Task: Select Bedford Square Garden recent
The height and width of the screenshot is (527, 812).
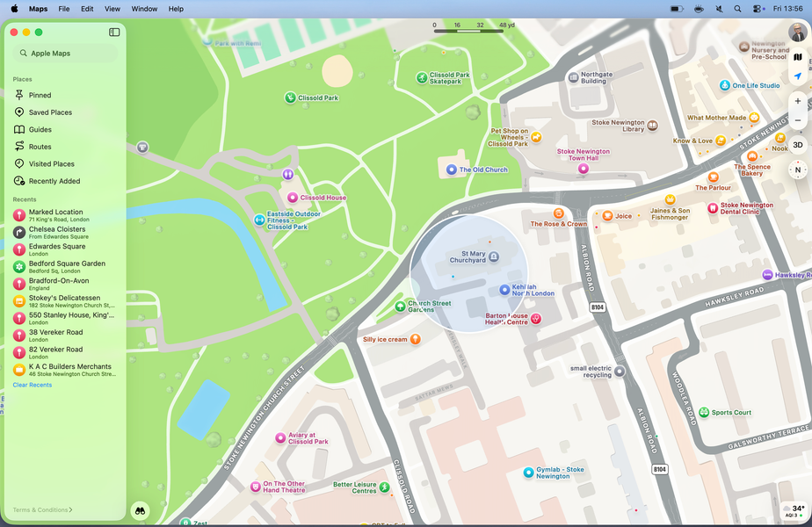Action: (65, 267)
